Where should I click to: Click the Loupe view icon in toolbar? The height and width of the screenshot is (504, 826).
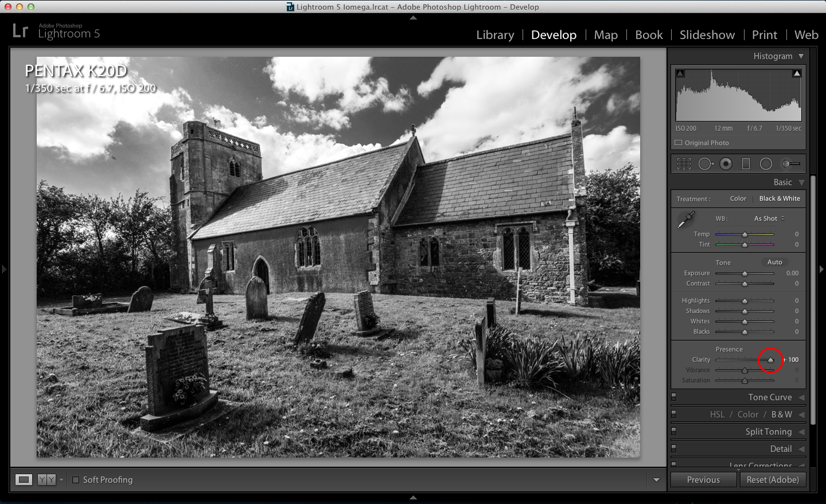pyautogui.click(x=24, y=480)
